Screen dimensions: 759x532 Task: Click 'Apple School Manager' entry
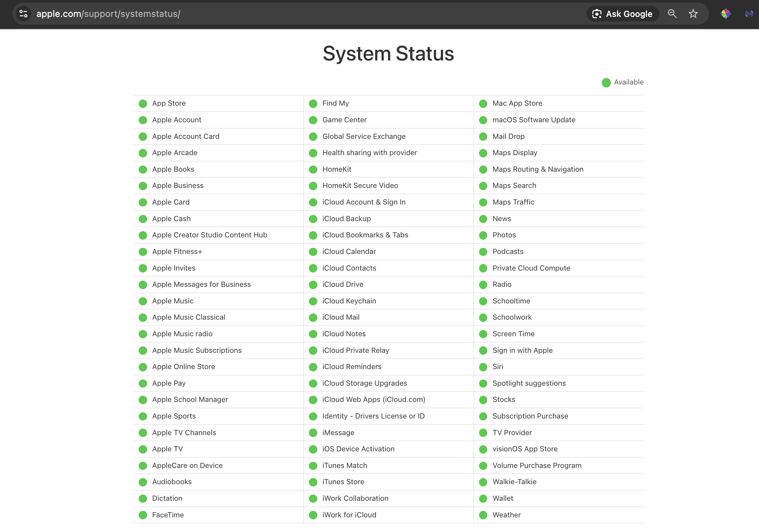point(190,400)
